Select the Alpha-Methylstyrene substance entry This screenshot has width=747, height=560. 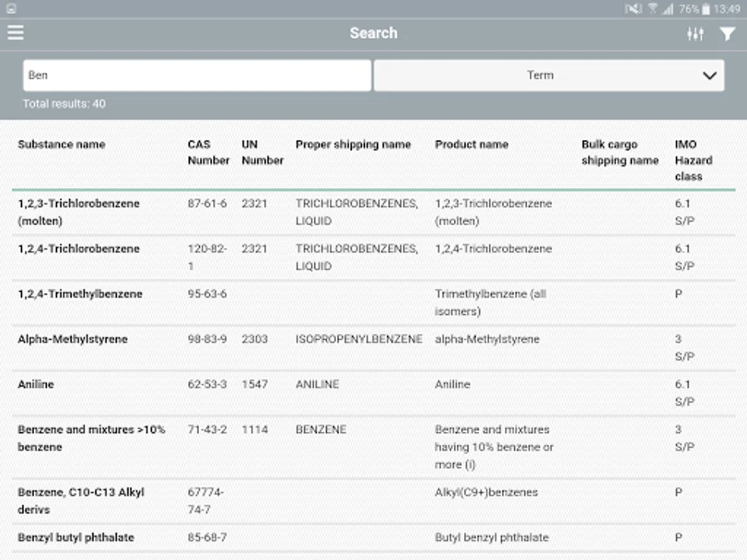(72, 339)
